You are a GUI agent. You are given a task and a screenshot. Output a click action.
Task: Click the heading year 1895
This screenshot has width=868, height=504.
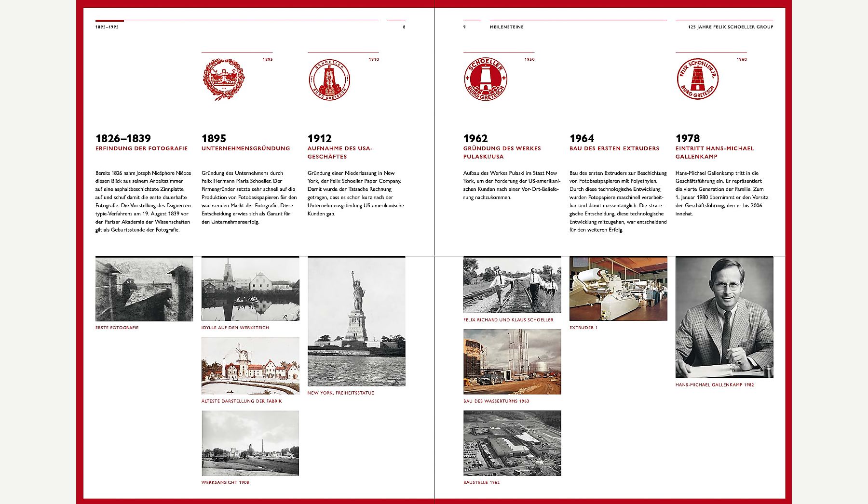click(214, 138)
